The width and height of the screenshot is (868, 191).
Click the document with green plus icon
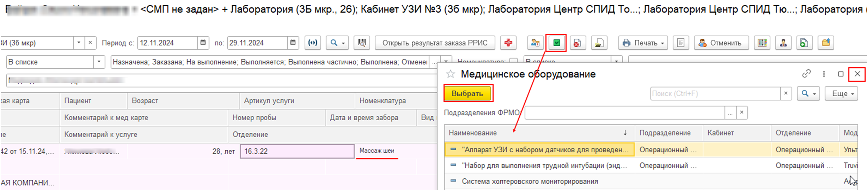pyautogui.click(x=804, y=43)
